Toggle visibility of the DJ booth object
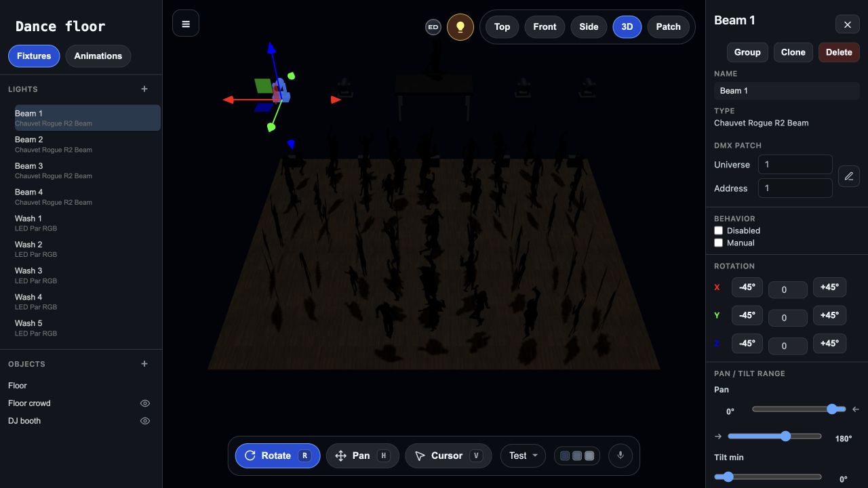 pyautogui.click(x=145, y=421)
